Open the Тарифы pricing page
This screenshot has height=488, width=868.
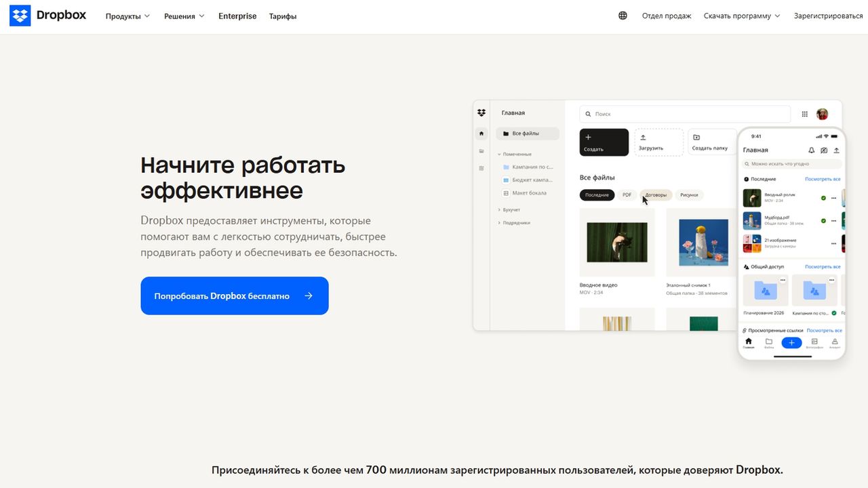pos(283,16)
